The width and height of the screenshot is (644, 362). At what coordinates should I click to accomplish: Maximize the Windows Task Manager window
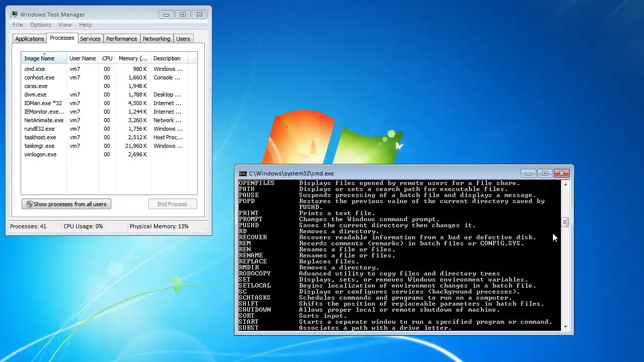pos(183,15)
